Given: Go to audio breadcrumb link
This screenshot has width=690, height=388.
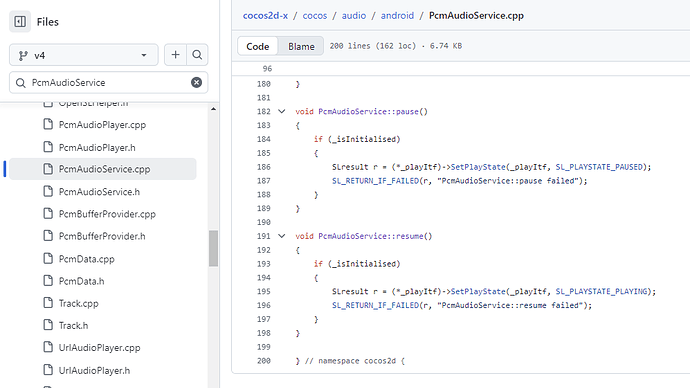Looking at the screenshot, I should [354, 15].
